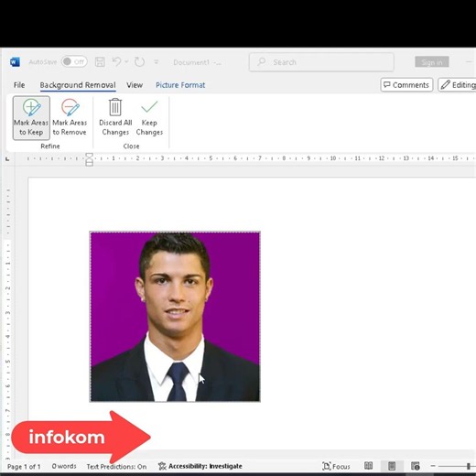Click Text Predictions: On status
Image resolution: width=476 pixels, height=476 pixels.
tap(116, 467)
